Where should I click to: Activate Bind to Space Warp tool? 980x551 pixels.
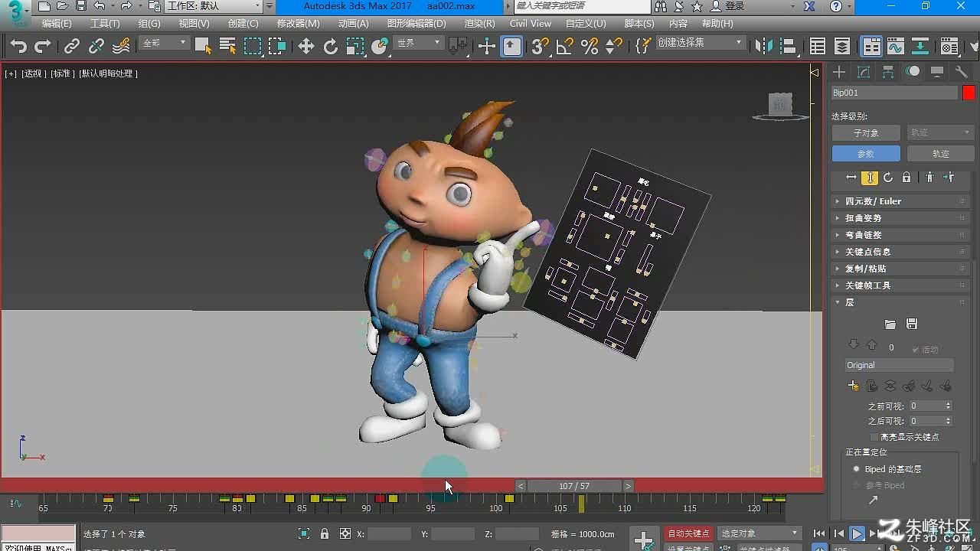[x=121, y=47]
